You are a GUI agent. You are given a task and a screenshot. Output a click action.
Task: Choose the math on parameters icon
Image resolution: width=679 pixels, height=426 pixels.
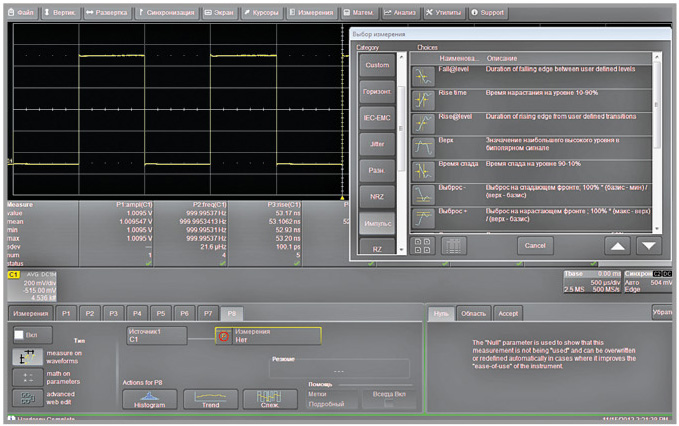click(x=26, y=377)
